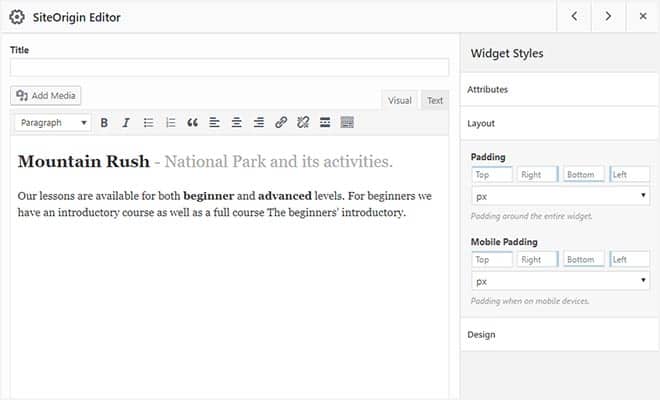660x400 pixels.
Task: Open the Mobile Padding unit px dropdown
Action: tap(561, 281)
